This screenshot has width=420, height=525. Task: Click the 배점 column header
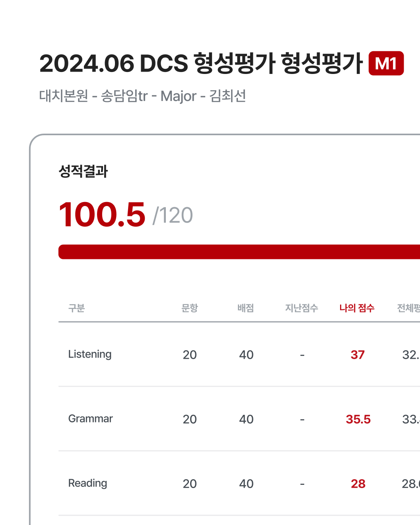tap(246, 308)
